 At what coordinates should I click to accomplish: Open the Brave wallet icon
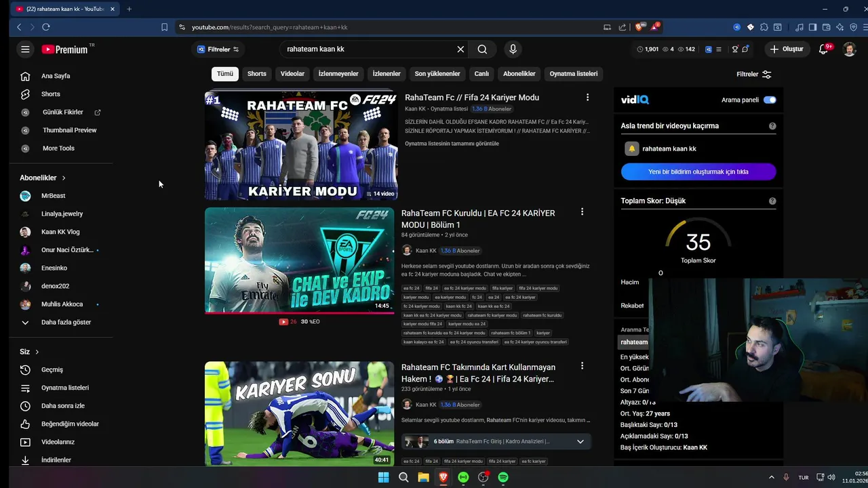[x=826, y=27]
